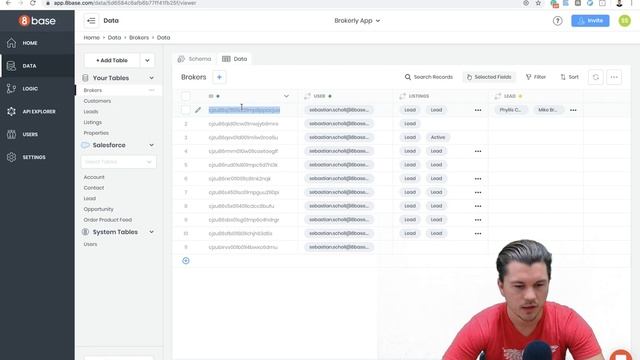Open listings ellipsis in row 8
The height and width of the screenshot is (360, 640).
[x=478, y=206]
